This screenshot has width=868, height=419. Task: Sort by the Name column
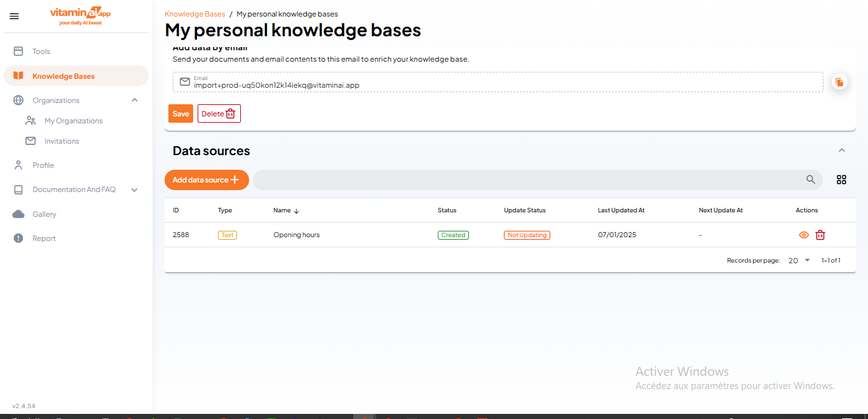[282, 210]
